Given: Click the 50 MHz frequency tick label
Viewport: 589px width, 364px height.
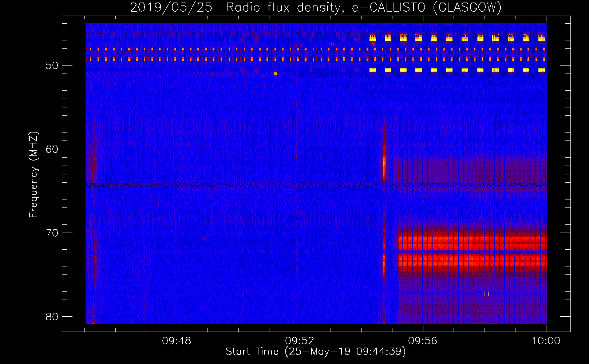Looking at the screenshot, I should (x=52, y=66).
